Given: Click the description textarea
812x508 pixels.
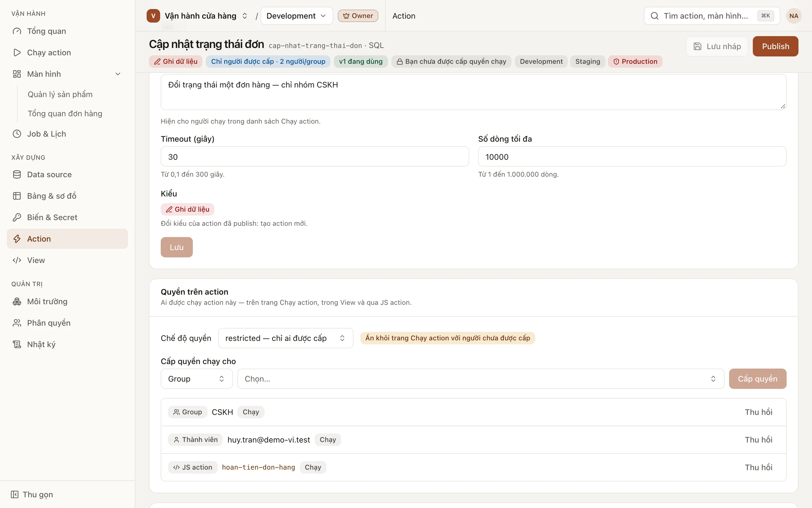Looking at the screenshot, I should click(x=473, y=92).
